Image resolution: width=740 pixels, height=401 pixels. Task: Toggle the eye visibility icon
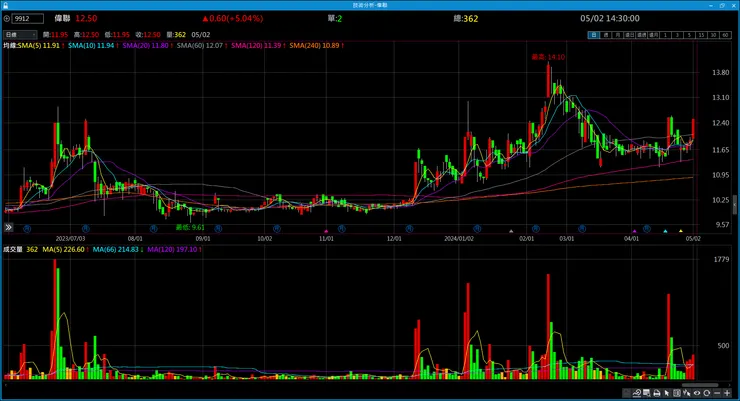click(697, 393)
